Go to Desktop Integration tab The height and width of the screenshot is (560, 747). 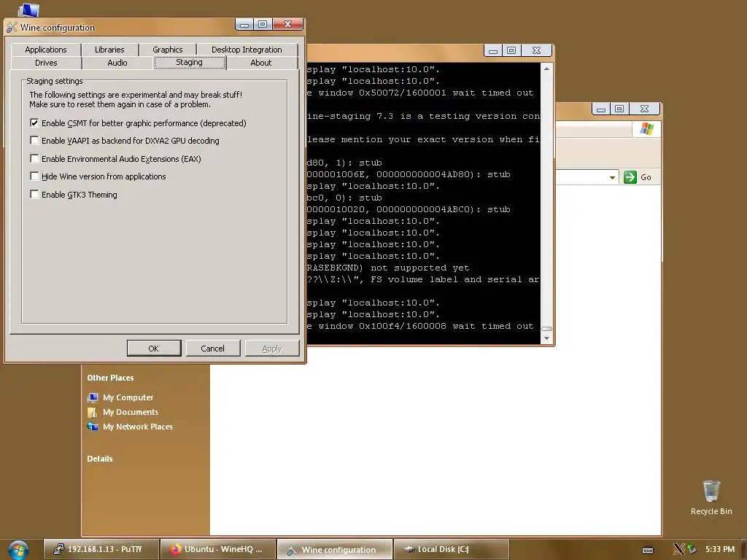247,50
